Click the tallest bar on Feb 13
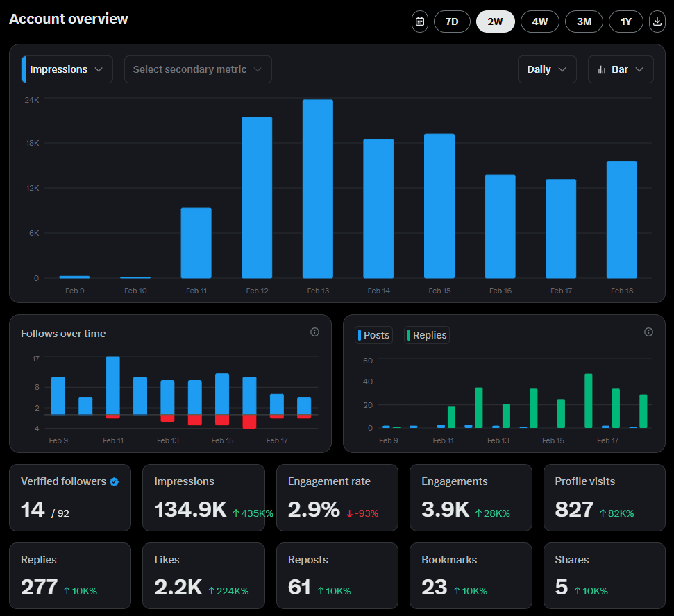Image resolution: width=674 pixels, height=616 pixels. click(317, 187)
